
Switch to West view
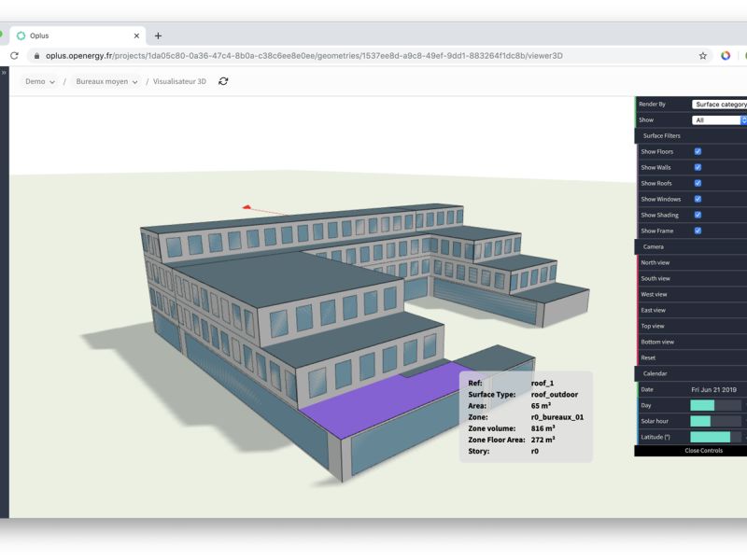click(692, 294)
